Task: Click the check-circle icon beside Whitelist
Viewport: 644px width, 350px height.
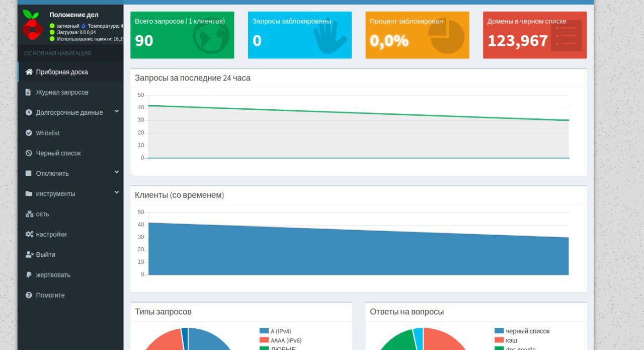Action: click(x=29, y=133)
